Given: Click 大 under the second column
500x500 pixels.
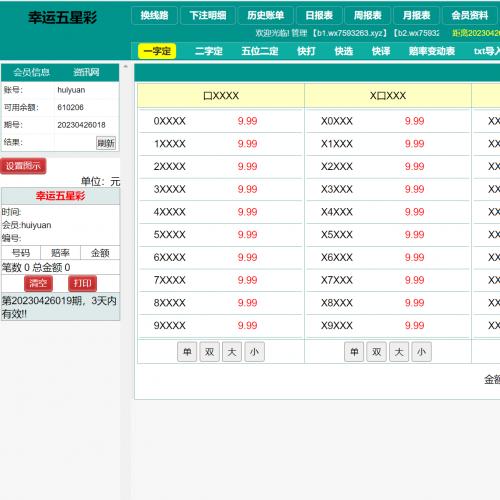Looking at the screenshot, I should 399,352.
